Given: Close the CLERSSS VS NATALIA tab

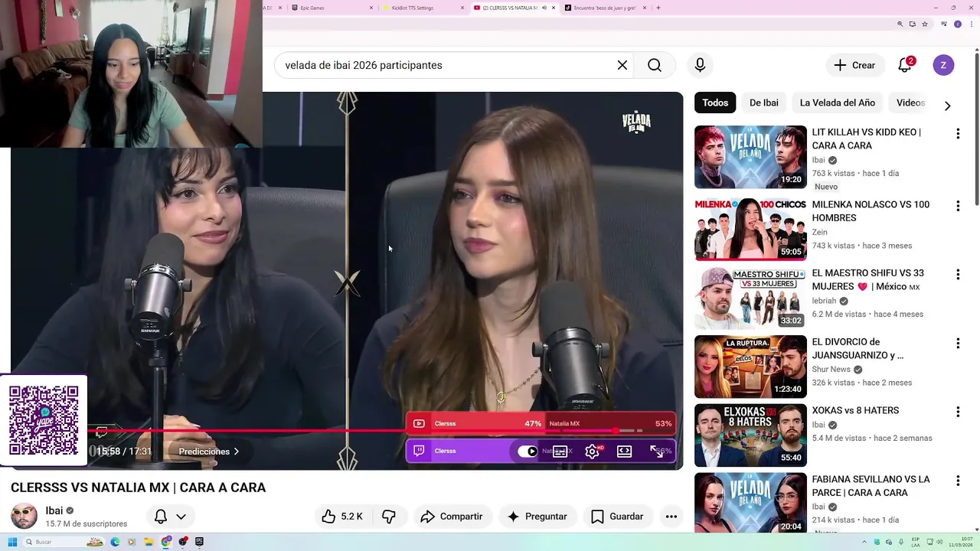Looking at the screenshot, I should (554, 8).
